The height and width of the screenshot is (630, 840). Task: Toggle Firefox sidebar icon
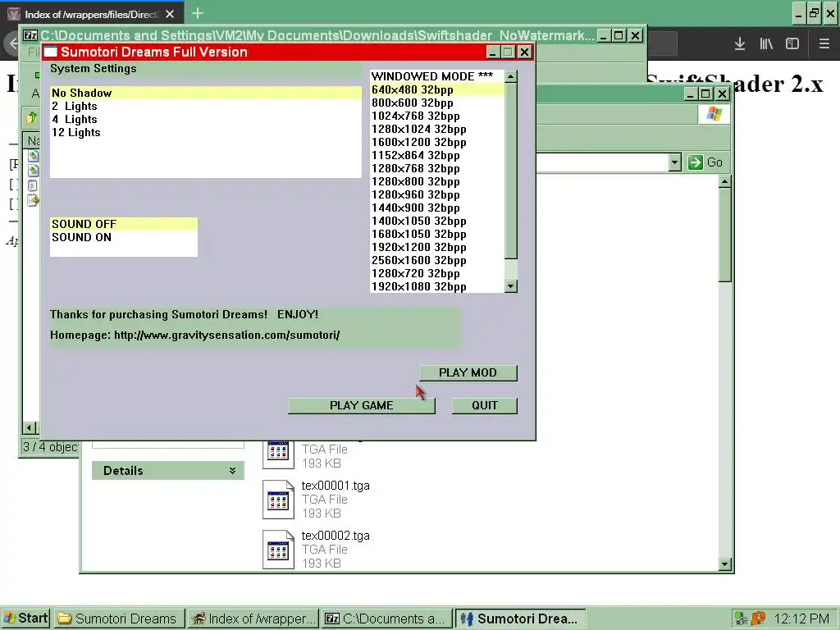[x=792, y=44]
